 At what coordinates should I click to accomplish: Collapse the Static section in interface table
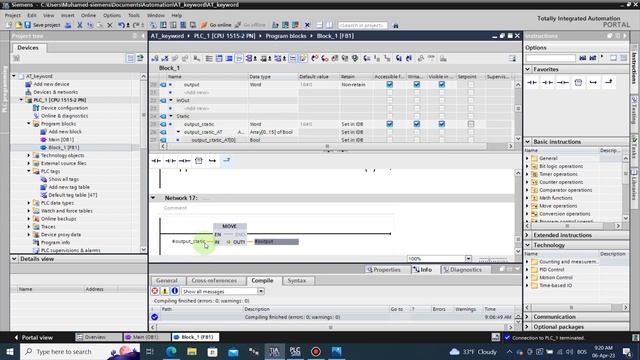[x=171, y=116]
